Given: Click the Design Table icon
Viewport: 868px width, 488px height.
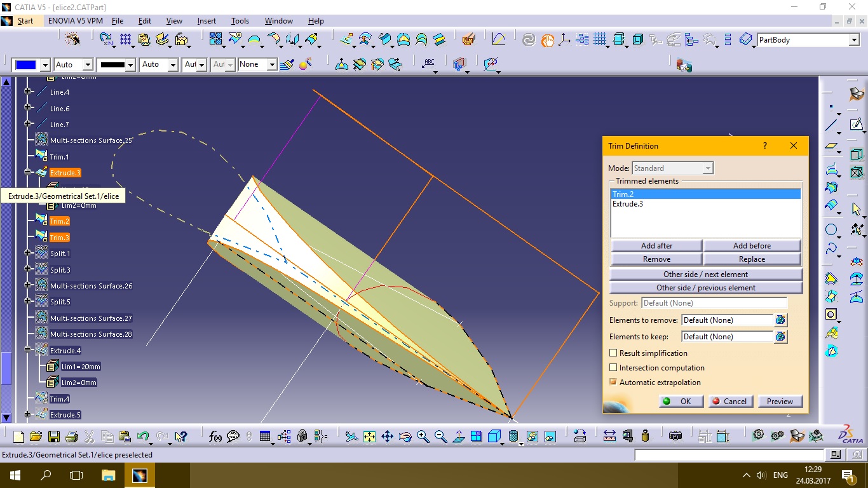Looking at the screenshot, I should [266, 437].
